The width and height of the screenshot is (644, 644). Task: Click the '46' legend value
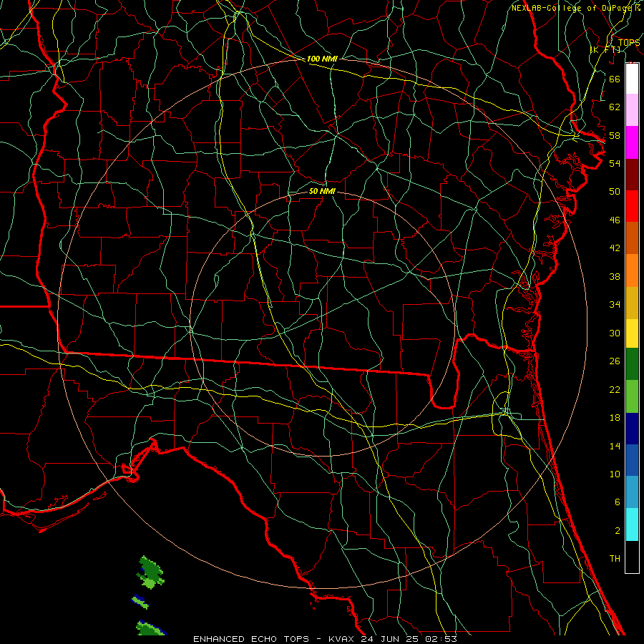[615, 220]
